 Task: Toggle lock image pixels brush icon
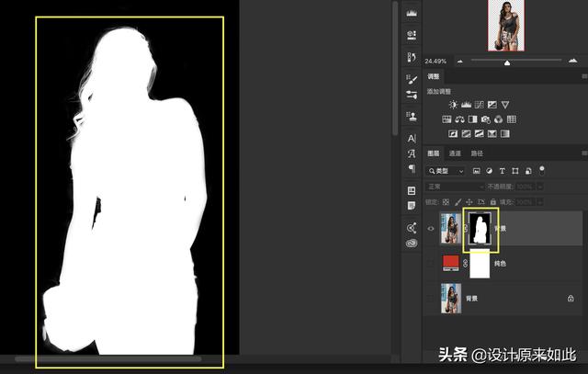click(x=458, y=202)
